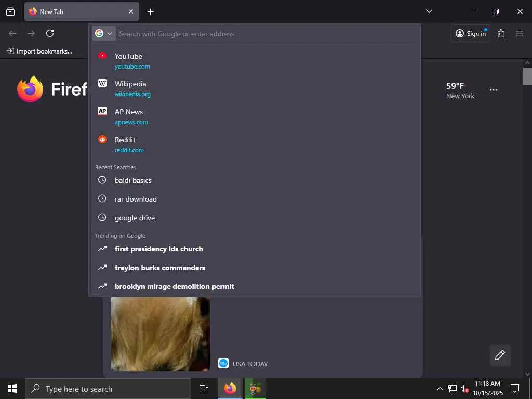Open the Firefox View list icon
532x399 pixels.
pyautogui.click(x=10, y=11)
